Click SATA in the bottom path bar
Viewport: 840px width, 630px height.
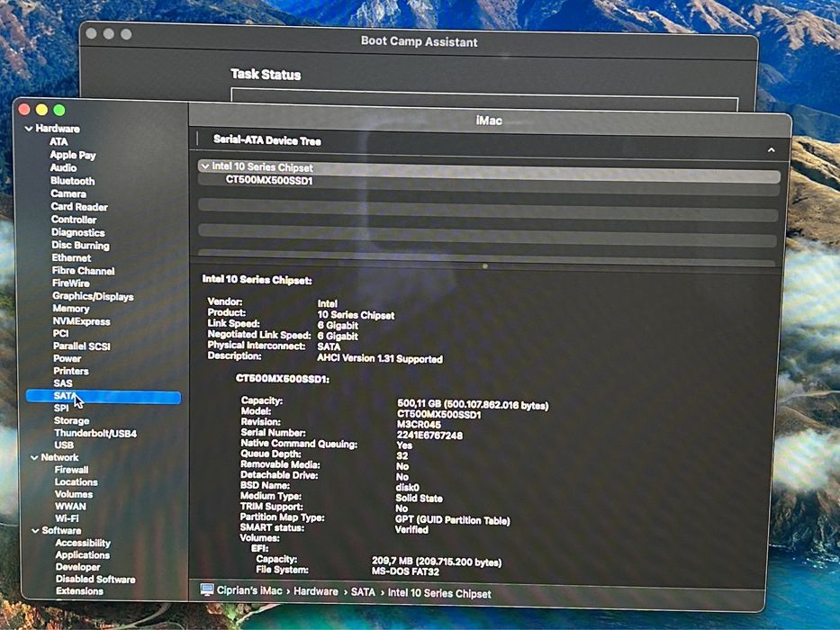(x=363, y=592)
